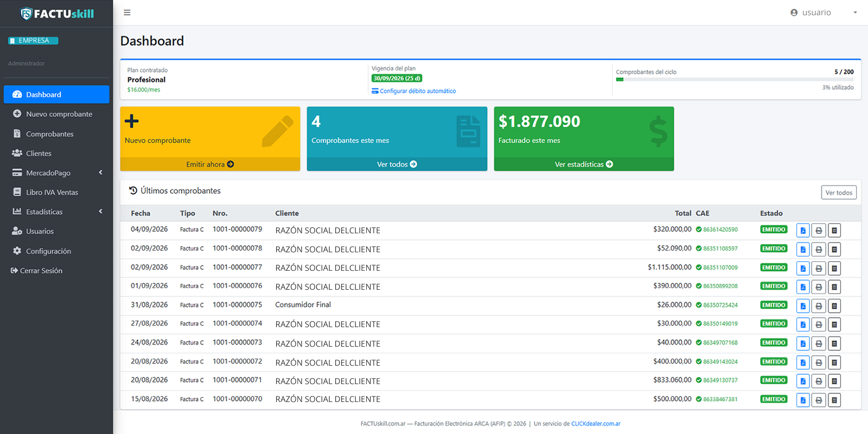Click Emitir ahora on yellow card
This screenshot has height=434, width=868.
[x=210, y=164]
